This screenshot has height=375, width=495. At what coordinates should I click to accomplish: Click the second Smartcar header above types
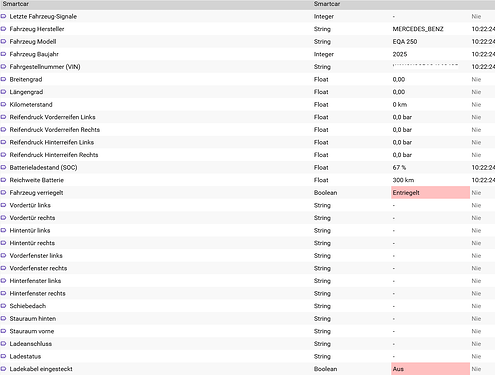coord(327,4)
